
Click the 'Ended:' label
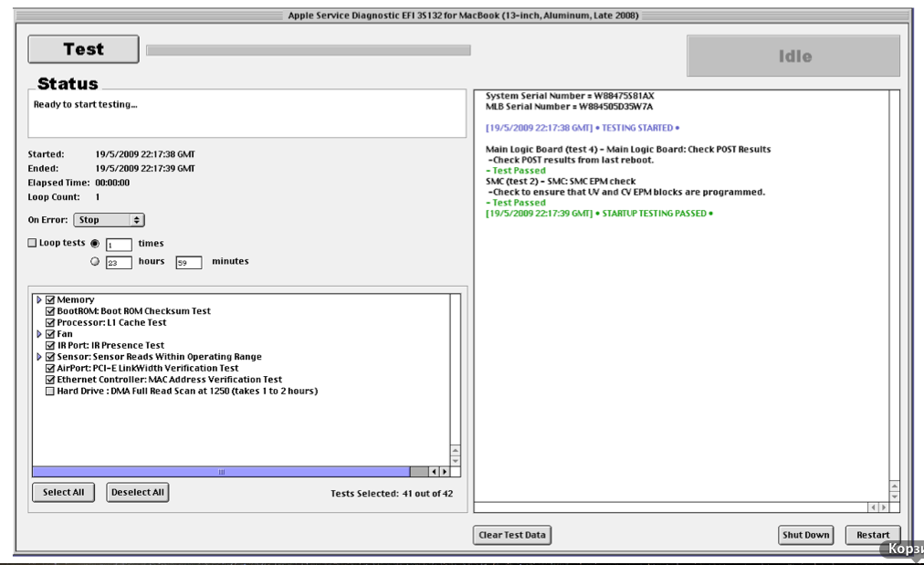(43, 169)
